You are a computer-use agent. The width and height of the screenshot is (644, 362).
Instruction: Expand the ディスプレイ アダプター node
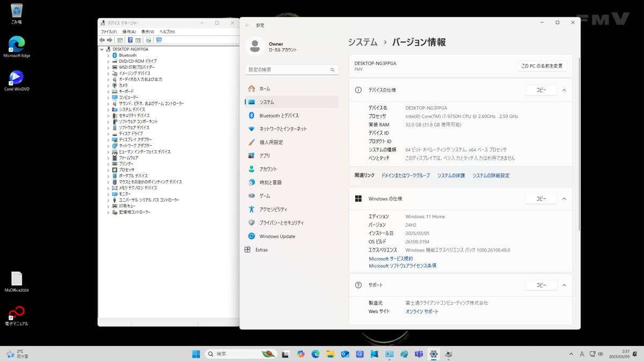coord(108,139)
